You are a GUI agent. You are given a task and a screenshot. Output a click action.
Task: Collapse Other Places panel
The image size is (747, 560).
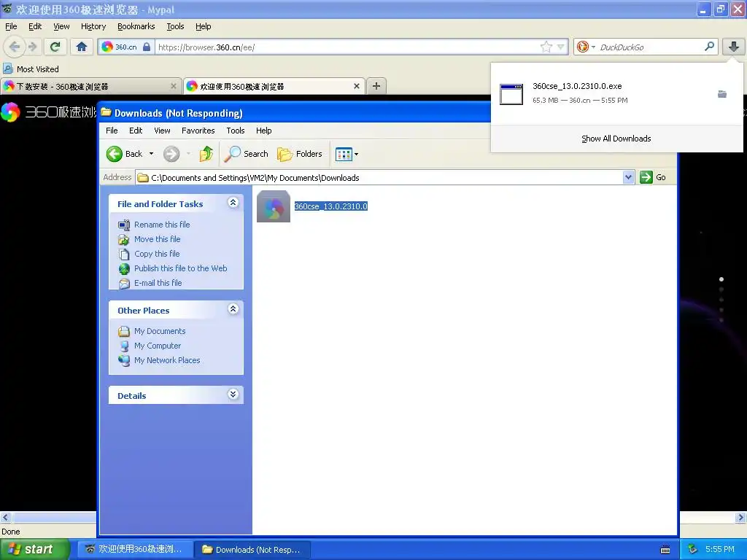coord(233,309)
